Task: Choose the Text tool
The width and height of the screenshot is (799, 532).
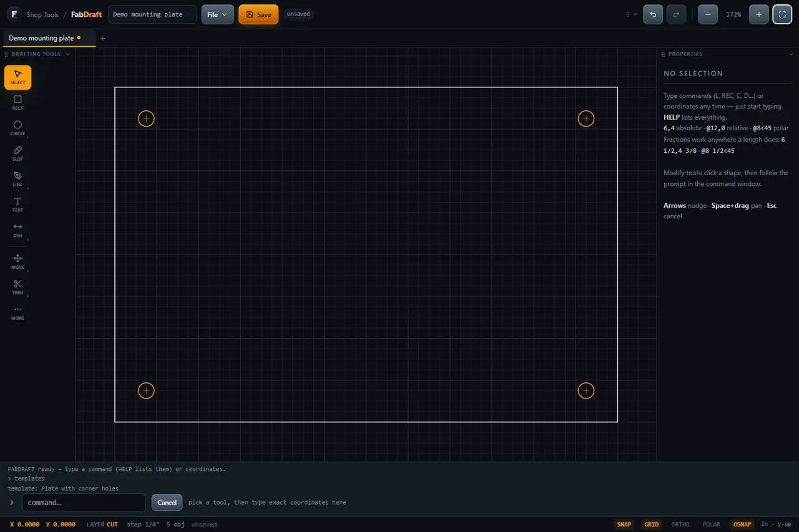Action: tap(17, 205)
